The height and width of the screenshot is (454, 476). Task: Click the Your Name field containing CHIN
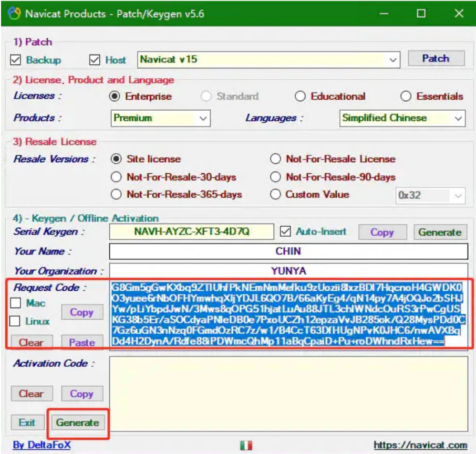[288, 251]
